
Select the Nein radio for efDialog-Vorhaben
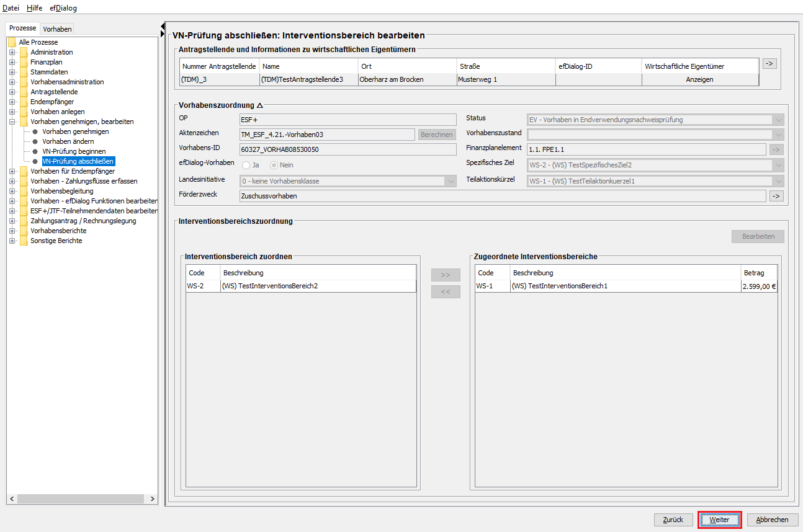coord(274,165)
